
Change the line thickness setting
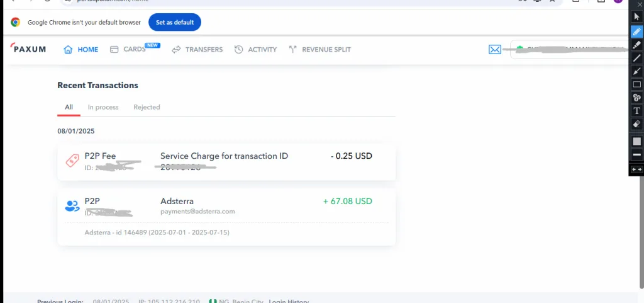coord(636,154)
